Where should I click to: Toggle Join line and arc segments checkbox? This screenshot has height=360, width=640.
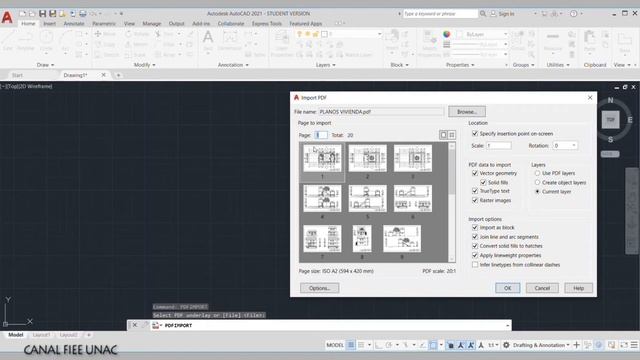(475, 237)
